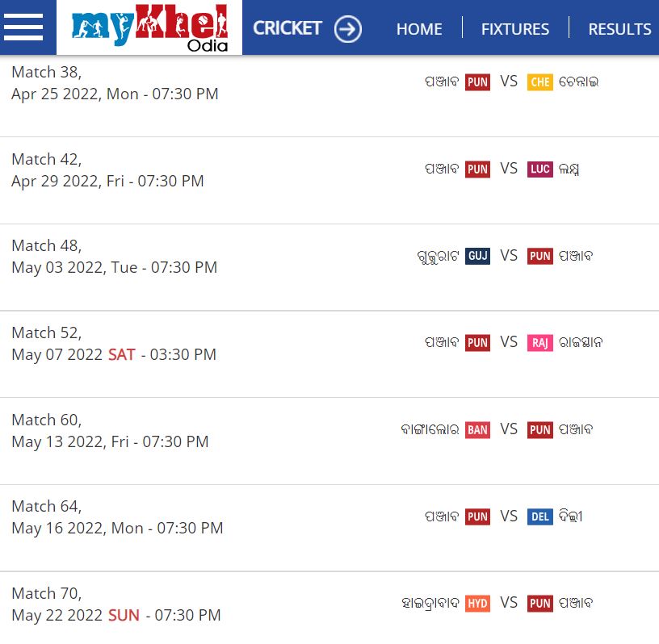The height and width of the screenshot is (644, 659).
Task: Select the Cricket section label
Action: [288, 28]
